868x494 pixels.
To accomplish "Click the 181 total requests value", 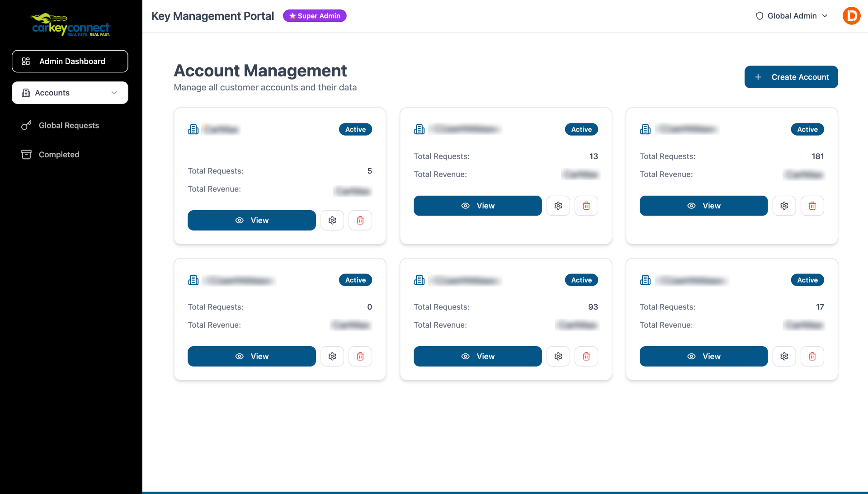I will 817,156.
